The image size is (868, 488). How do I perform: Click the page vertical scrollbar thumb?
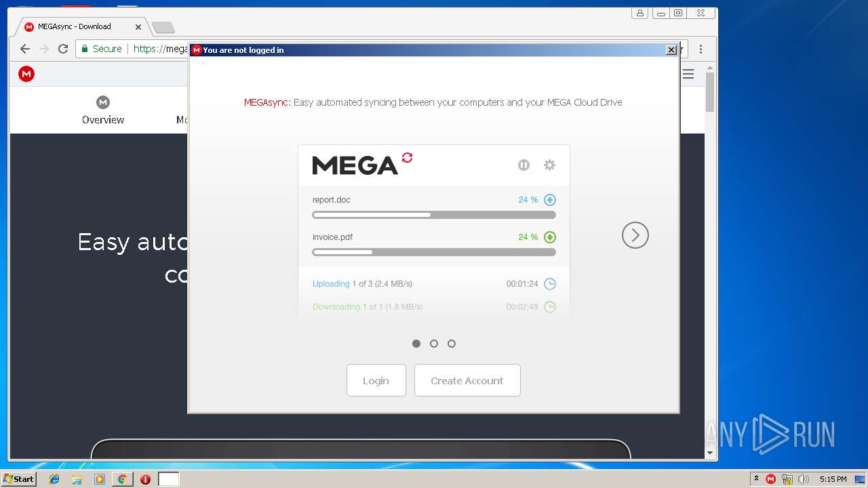click(x=710, y=92)
